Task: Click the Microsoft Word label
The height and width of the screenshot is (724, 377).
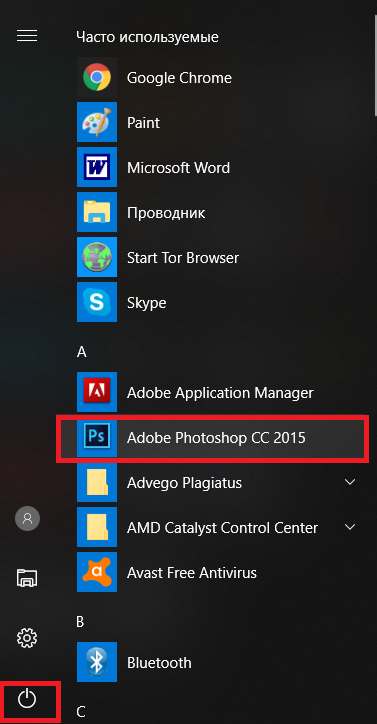Action: pyautogui.click(x=178, y=168)
